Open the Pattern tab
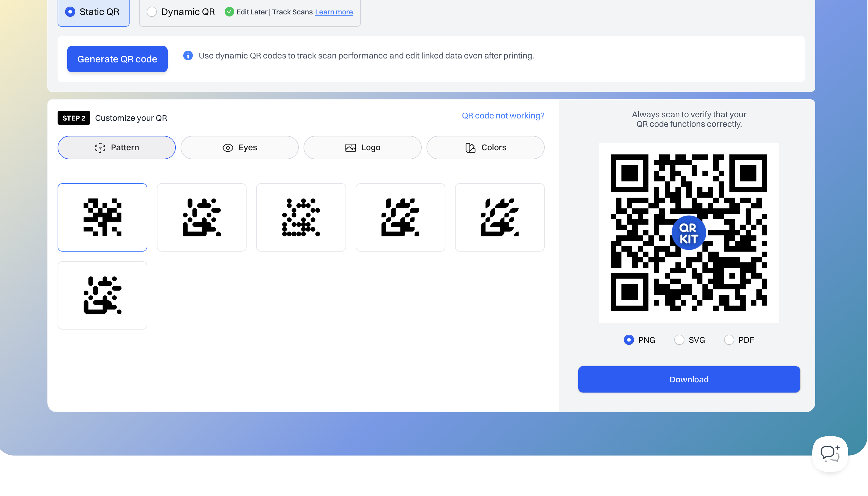Image resolution: width=868 pixels, height=496 pixels. click(x=116, y=148)
